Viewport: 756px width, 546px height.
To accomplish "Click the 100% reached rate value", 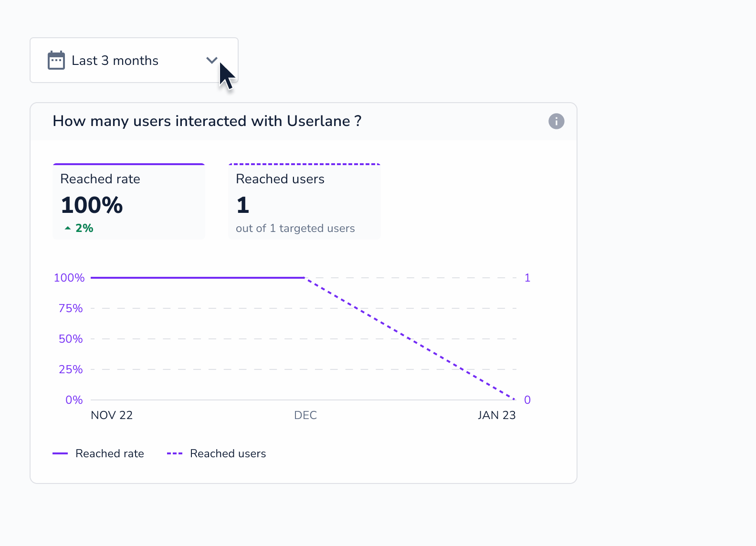I will (x=92, y=205).
